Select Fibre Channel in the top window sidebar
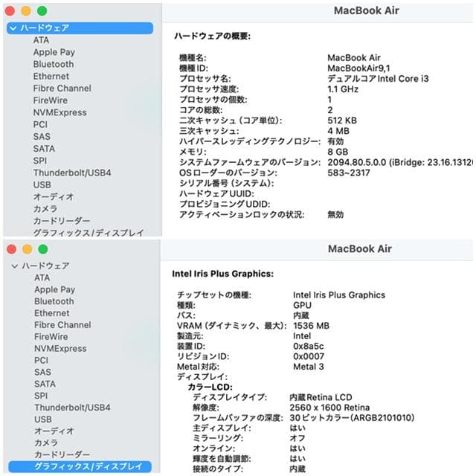The height and width of the screenshot is (476, 476). click(62, 89)
